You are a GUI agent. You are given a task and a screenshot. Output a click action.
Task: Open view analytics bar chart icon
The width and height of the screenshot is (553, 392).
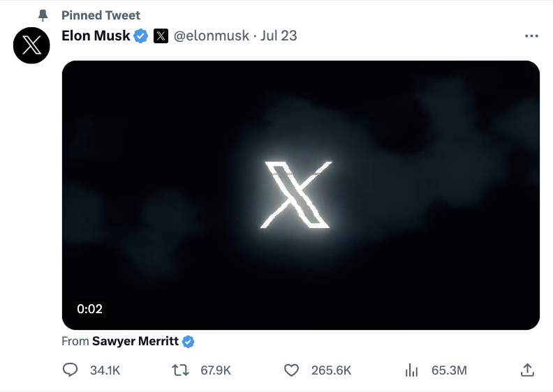click(412, 370)
